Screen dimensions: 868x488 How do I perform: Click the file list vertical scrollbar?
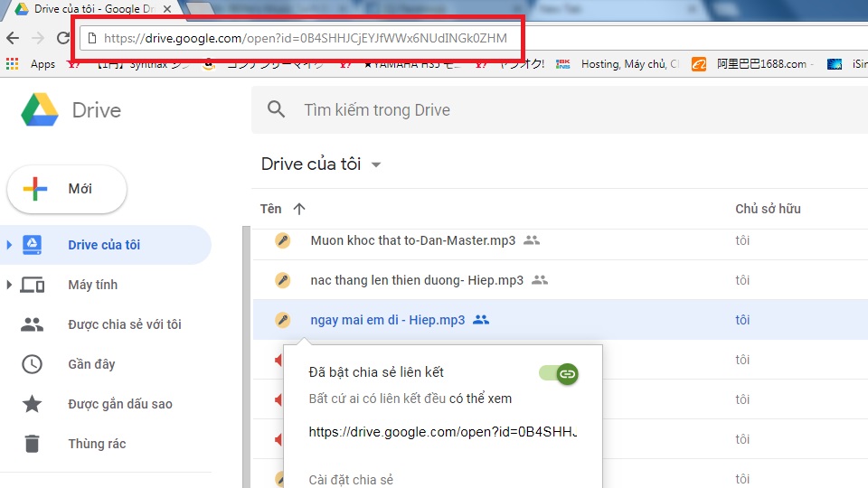(246, 357)
